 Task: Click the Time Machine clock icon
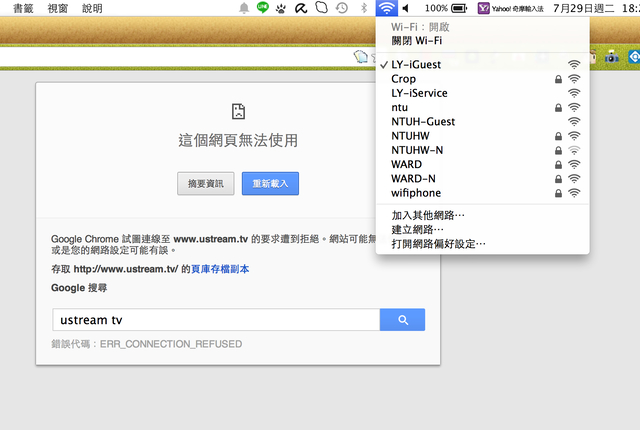coord(342,8)
